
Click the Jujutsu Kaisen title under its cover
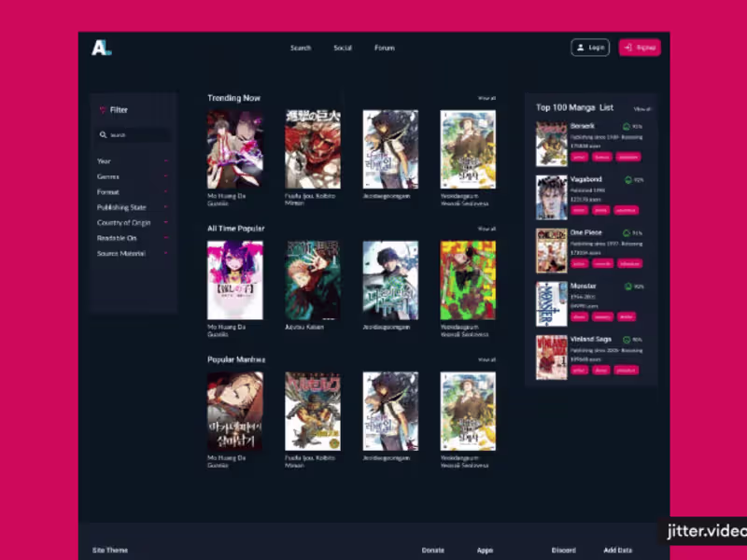tap(304, 328)
